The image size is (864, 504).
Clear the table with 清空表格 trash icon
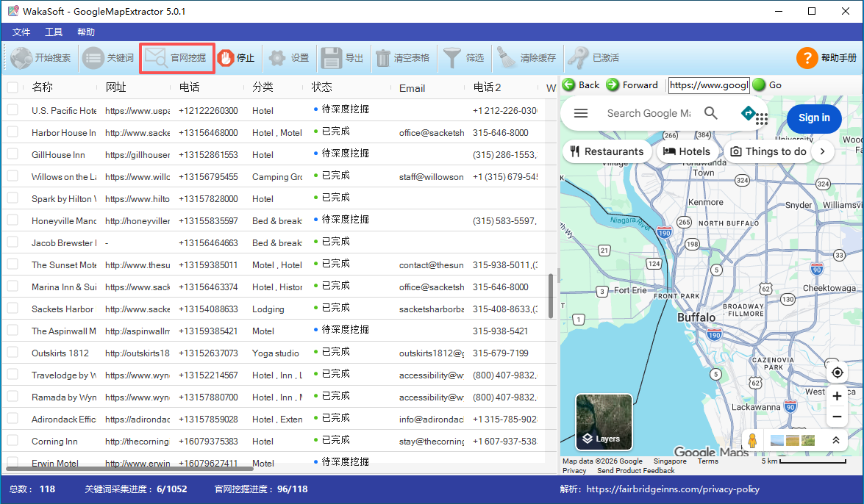click(383, 58)
